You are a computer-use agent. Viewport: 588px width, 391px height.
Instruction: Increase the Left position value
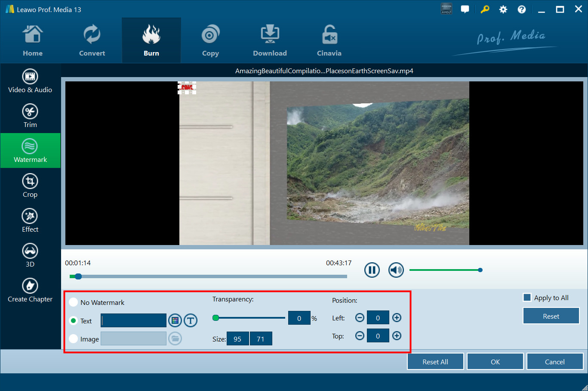(397, 318)
